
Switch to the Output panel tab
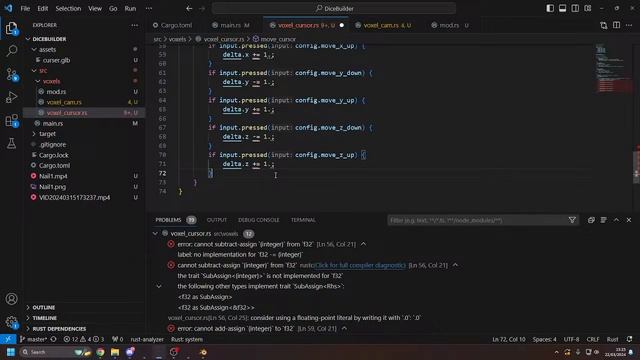(x=217, y=220)
